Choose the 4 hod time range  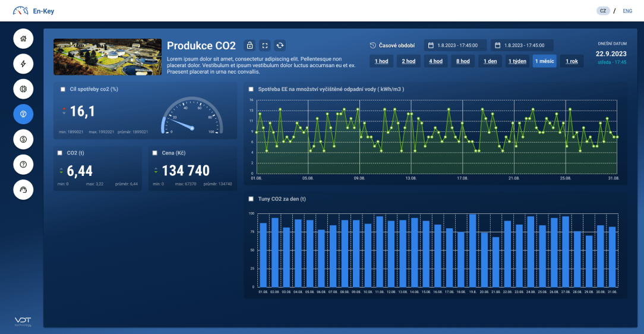[x=435, y=61]
